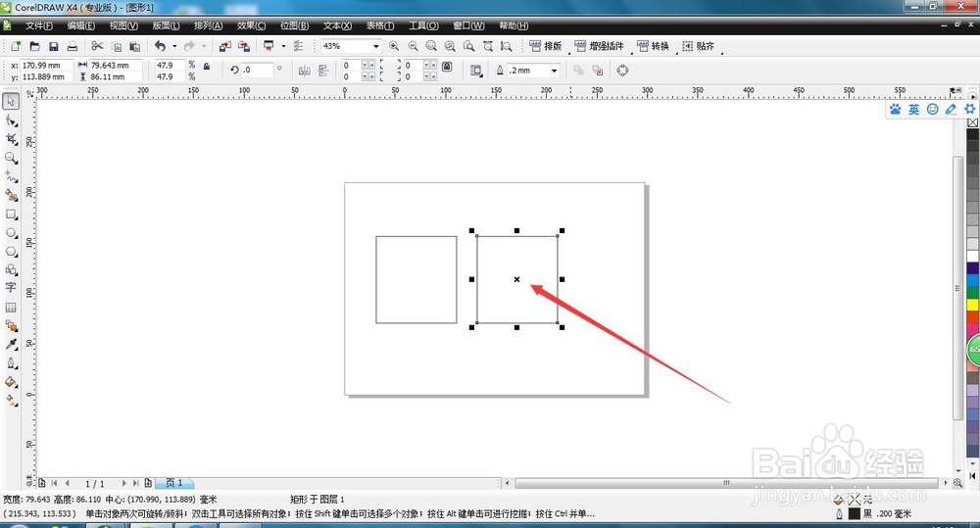Screen dimensions: 980x528
Task: Pick the white swatch in the palette
Action: pos(972,256)
